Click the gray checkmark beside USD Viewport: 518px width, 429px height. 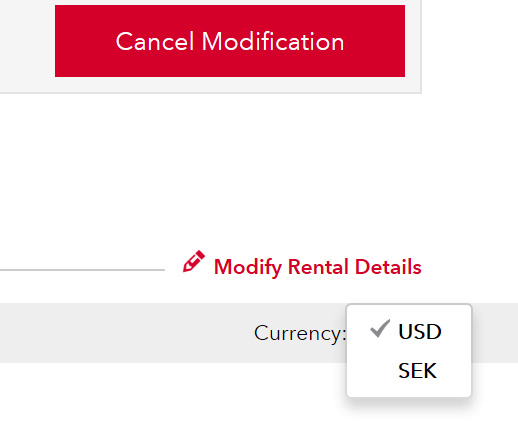[380, 329]
